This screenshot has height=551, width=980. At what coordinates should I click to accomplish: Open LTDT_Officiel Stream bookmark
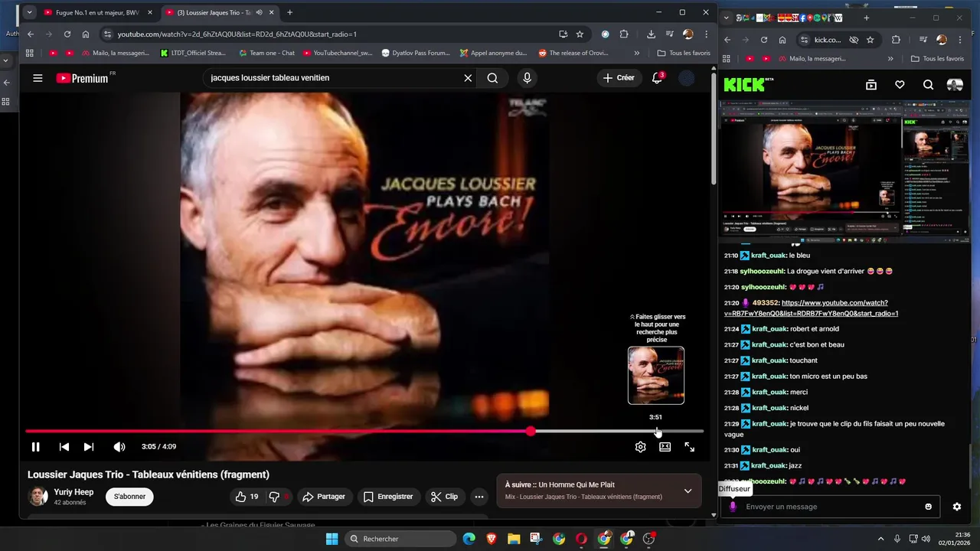(x=193, y=53)
